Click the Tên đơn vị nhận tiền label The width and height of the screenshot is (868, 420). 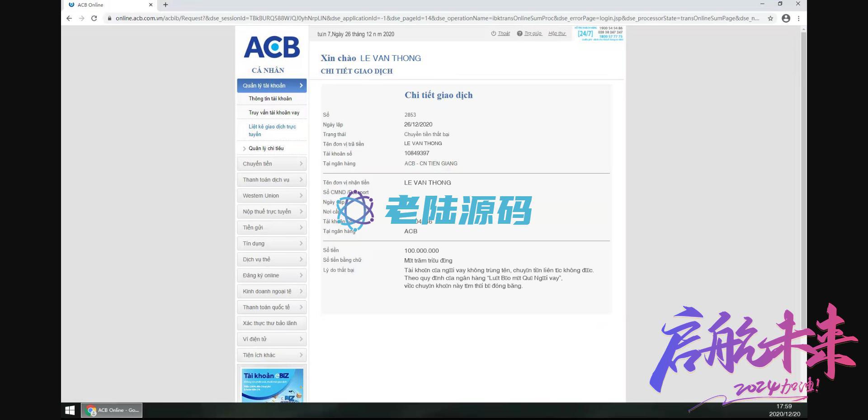(346, 183)
